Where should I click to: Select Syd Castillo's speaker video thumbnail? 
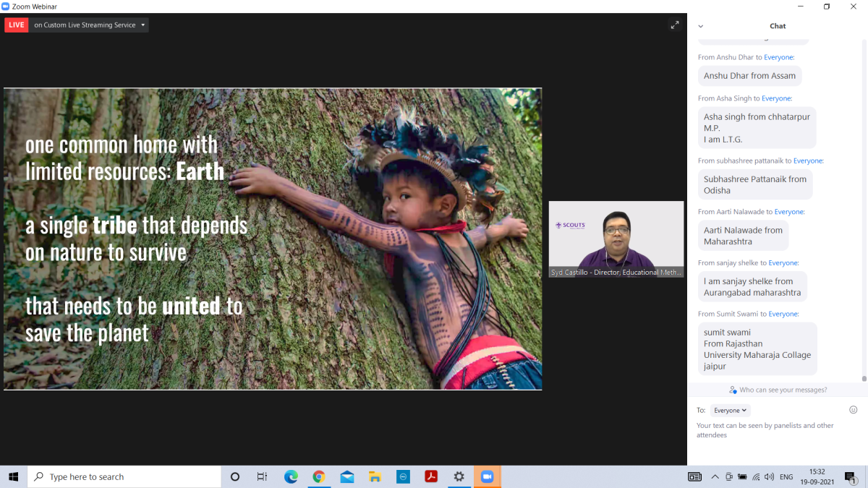pyautogui.click(x=616, y=239)
